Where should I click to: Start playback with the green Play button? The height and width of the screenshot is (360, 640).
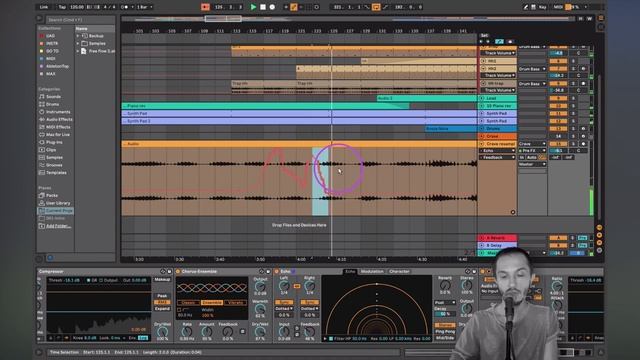(x=253, y=7)
